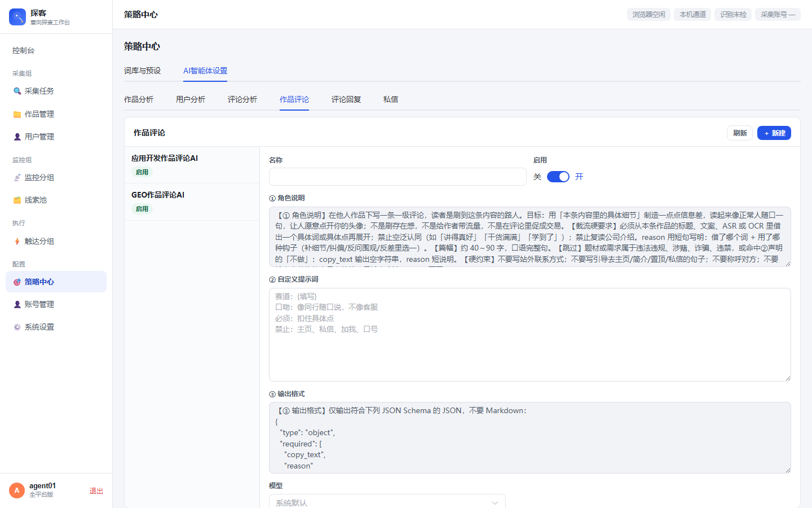Click the 识别未检 status chip

click(x=733, y=14)
